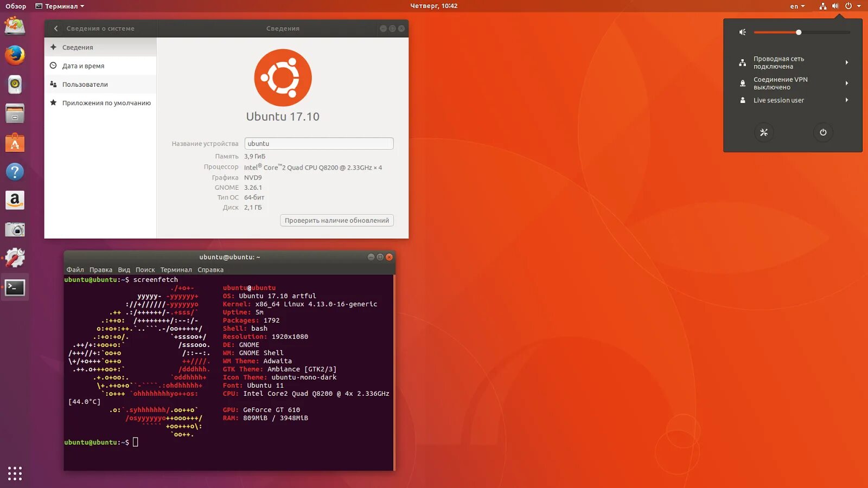Expand the Live session user entry
The image size is (868, 488).
click(793, 100)
